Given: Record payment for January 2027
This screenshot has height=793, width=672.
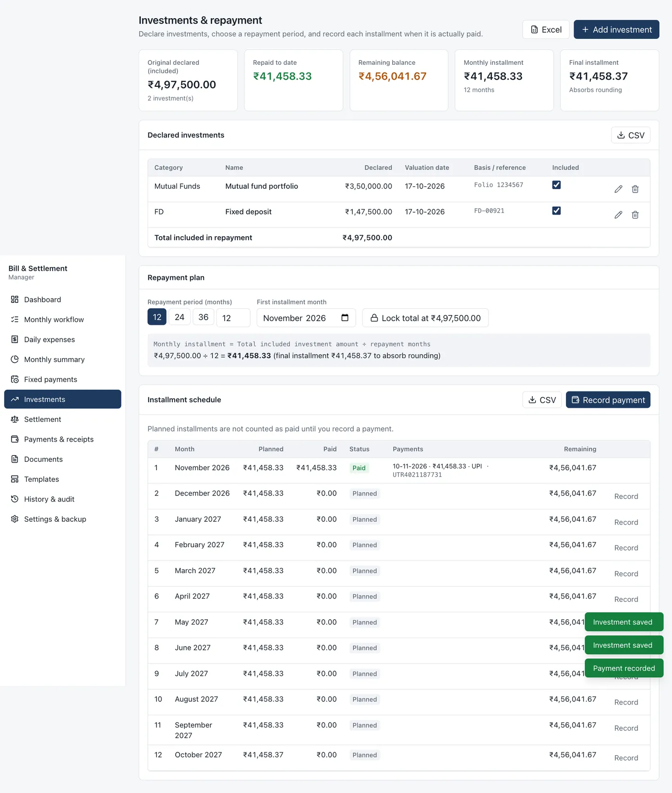Looking at the screenshot, I should tap(626, 522).
